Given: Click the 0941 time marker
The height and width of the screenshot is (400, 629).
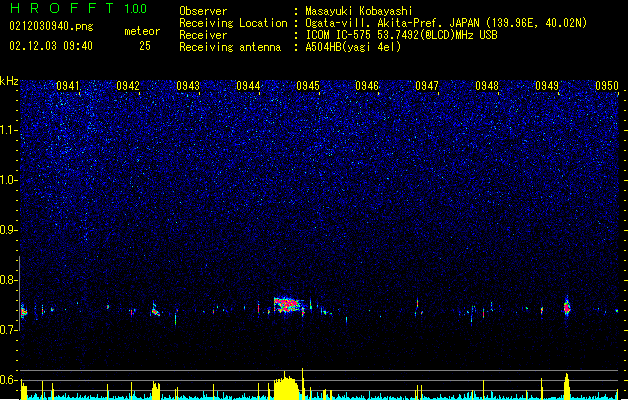Looking at the screenshot, I should tap(67, 86).
